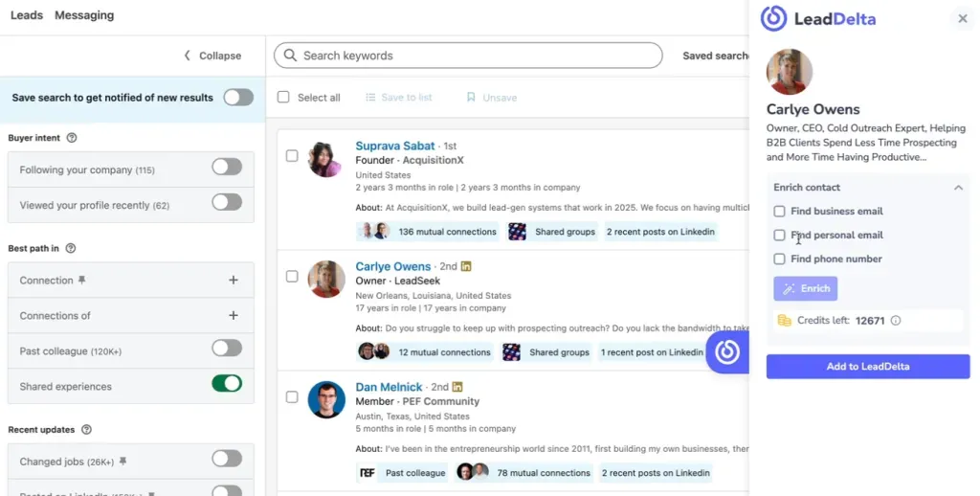Click 1 recent post on Linkedin chip
Viewport: 980px width, 496px height.
[652, 352]
